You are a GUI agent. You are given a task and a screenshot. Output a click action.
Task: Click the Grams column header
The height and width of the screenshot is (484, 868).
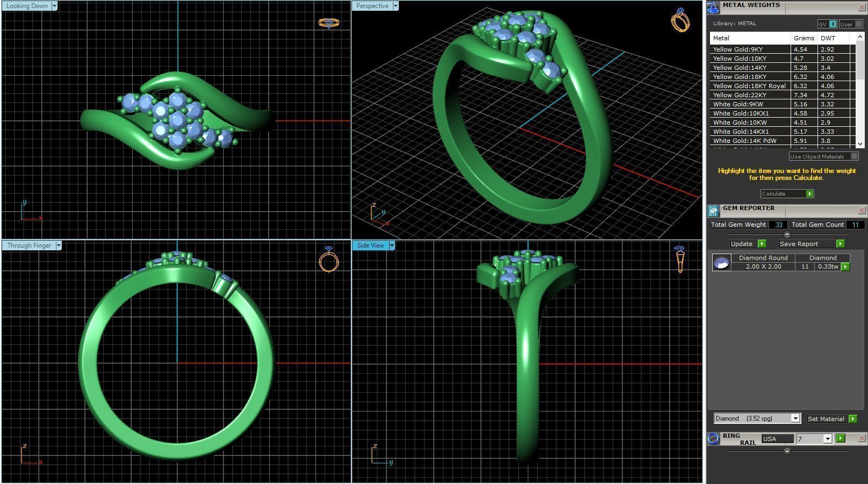[804, 38]
